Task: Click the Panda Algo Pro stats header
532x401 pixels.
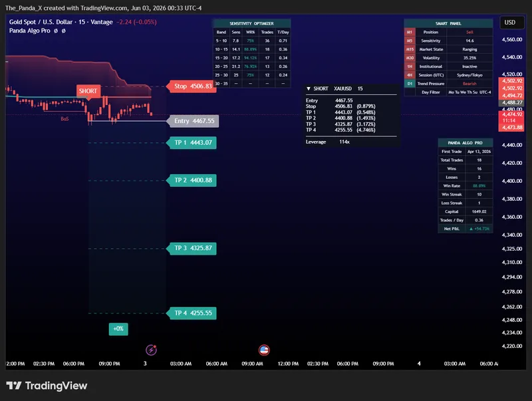Action: coord(465,143)
